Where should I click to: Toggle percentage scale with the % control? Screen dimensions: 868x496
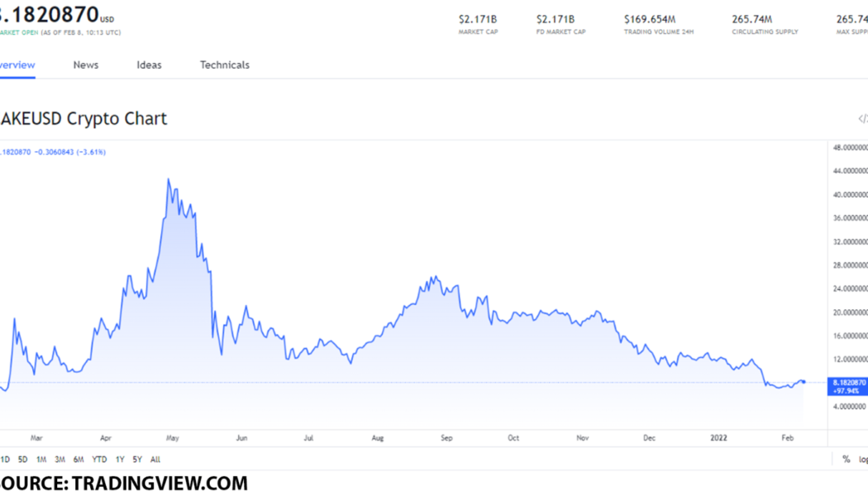[x=846, y=459]
